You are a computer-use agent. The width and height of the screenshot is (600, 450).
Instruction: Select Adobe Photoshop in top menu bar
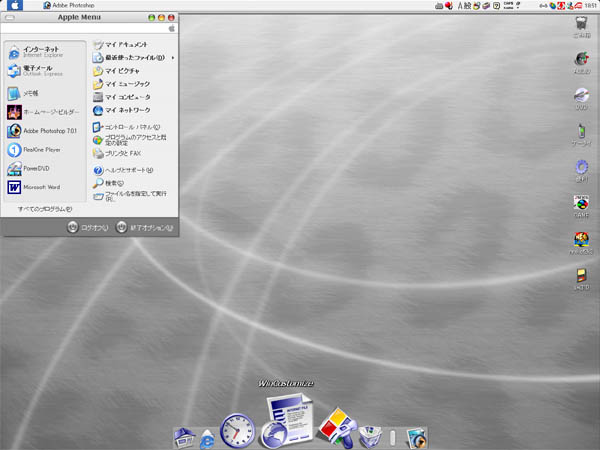[x=69, y=5]
